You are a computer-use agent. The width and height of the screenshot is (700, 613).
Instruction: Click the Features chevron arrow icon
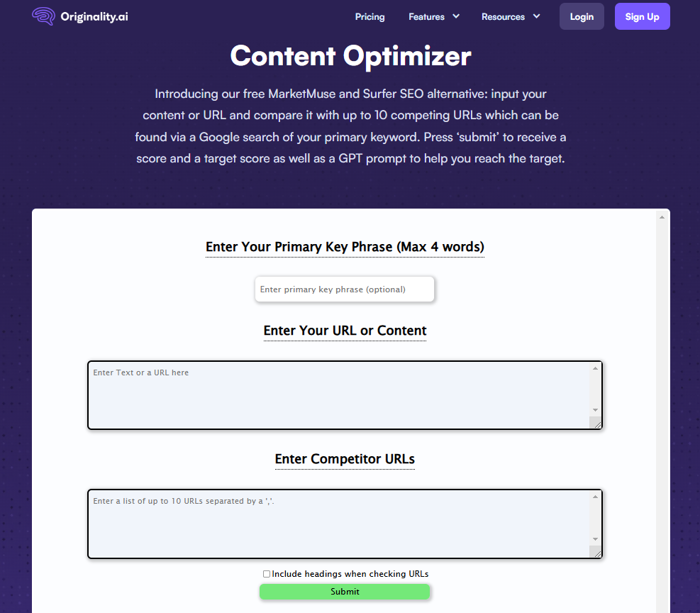[x=455, y=16]
